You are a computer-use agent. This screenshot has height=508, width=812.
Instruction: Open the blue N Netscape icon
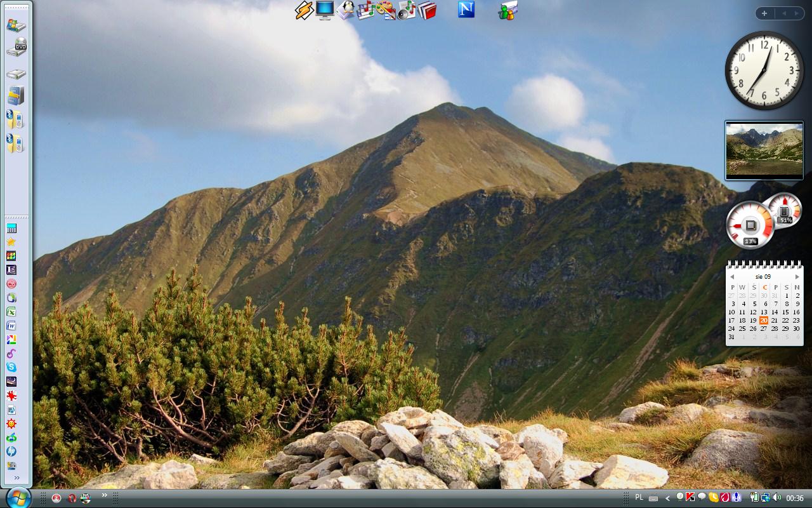(x=466, y=10)
